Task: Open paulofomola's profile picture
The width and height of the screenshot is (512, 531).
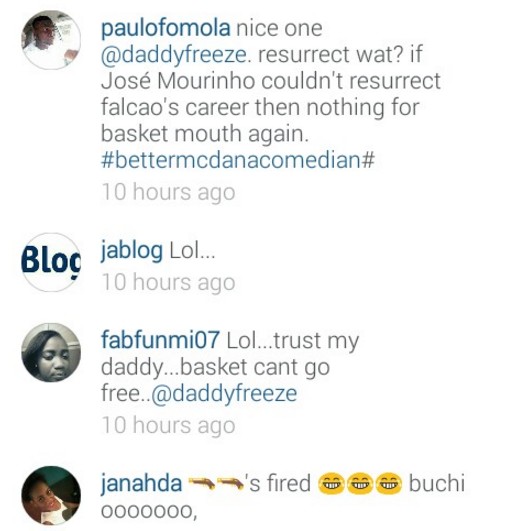Action: click(51, 40)
